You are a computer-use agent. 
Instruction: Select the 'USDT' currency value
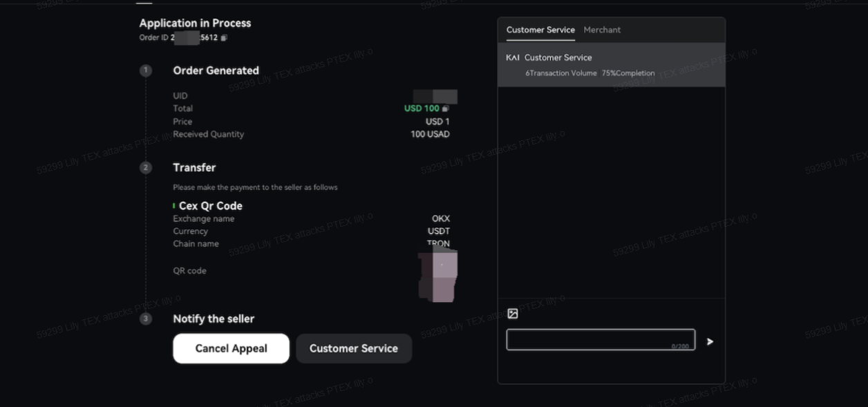[439, 231]
